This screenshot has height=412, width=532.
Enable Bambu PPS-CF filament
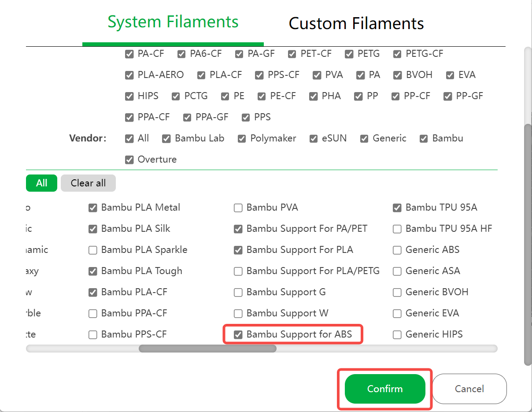(92, 334)
